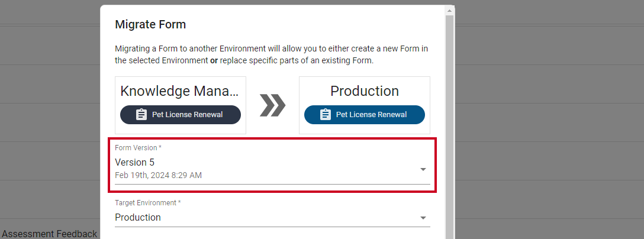Screen dimensions: 644x239
Task: Click the Knowledge Mana... environment heading
Action: click(x=179, y=91)
